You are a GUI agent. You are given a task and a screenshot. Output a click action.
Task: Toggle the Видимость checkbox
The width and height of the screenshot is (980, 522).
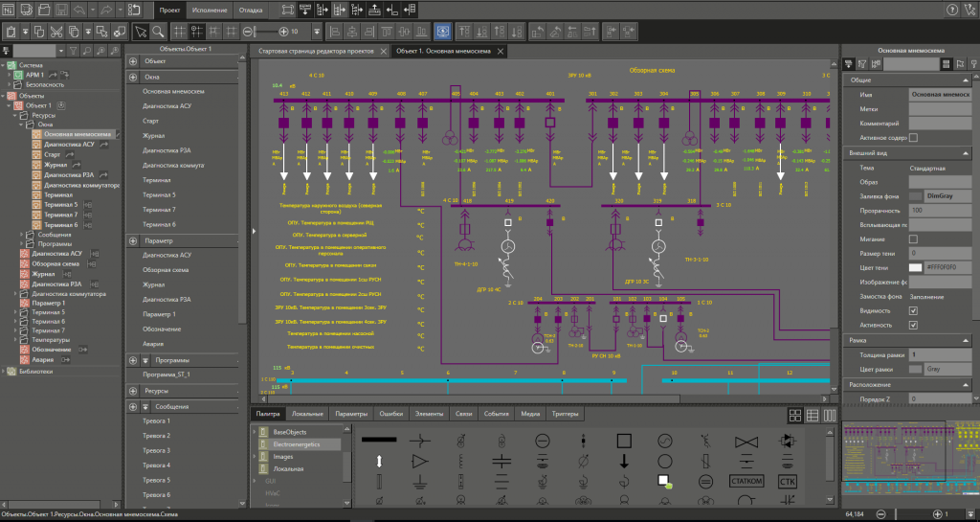click(913, 310)
